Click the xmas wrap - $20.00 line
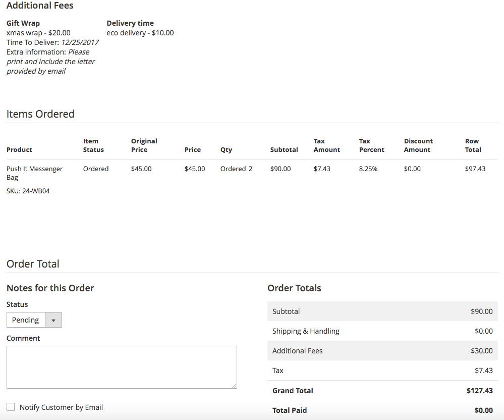This screenshot has height=420, width=504. click(38, 33)
